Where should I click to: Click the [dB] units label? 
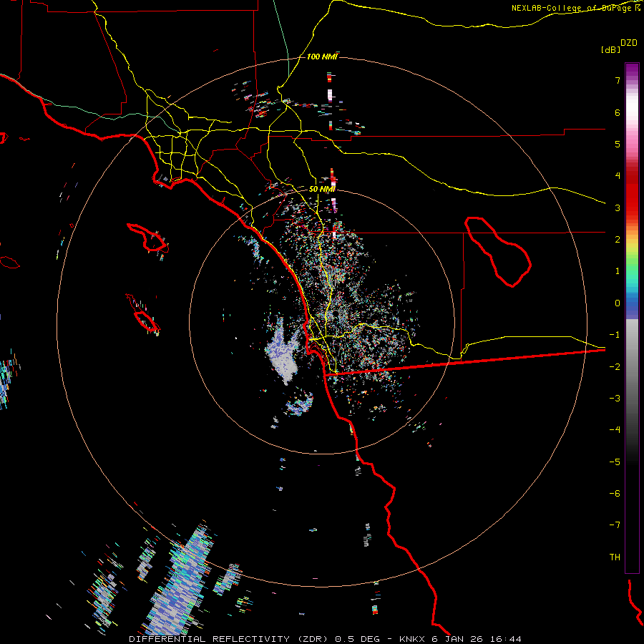point(610,49)
